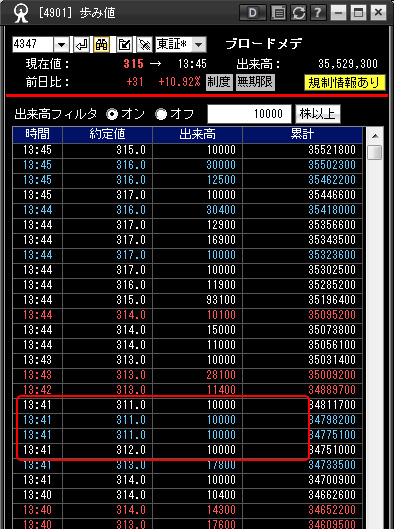The image size is (394, 529).
Task: Expand the 東証 market dropdown
Action: pos(199,45)
